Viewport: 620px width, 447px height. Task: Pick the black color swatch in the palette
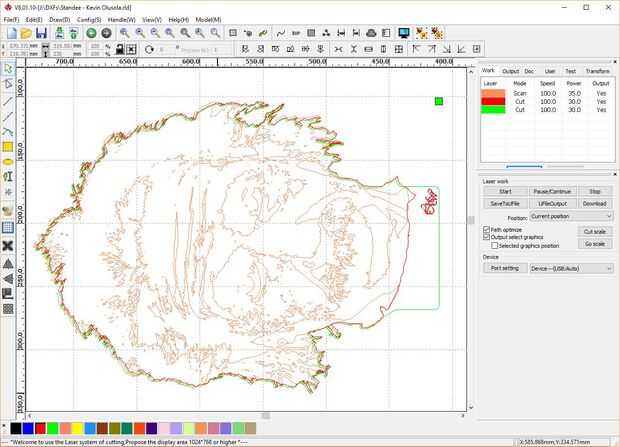click(x=15, y=428)
